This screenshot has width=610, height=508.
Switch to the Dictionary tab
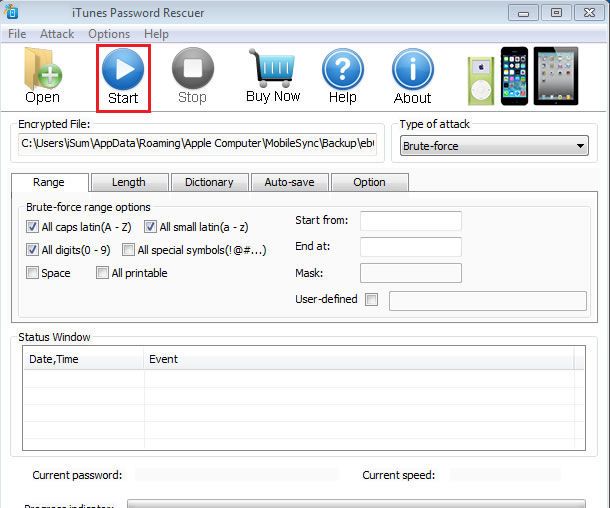click(209, 182)
